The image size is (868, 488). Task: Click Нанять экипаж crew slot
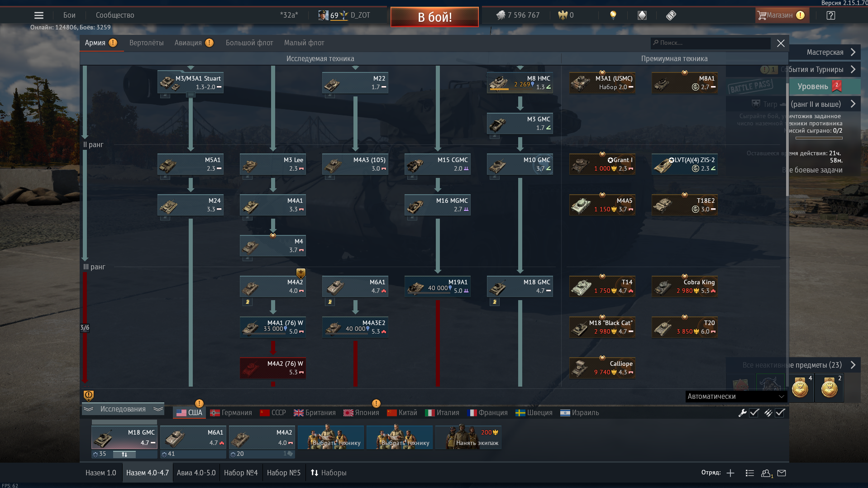(468, 437)
